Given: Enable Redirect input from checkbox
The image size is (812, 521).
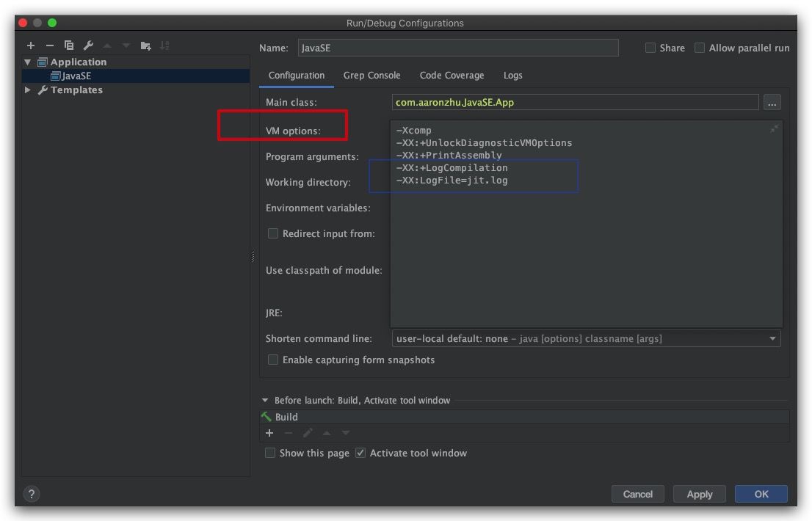Looking at the screenshot, I should [x=273, y=233].
